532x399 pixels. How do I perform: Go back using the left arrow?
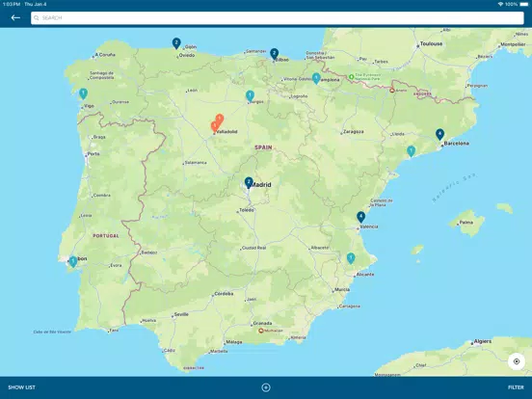click(x=15, y=18)
